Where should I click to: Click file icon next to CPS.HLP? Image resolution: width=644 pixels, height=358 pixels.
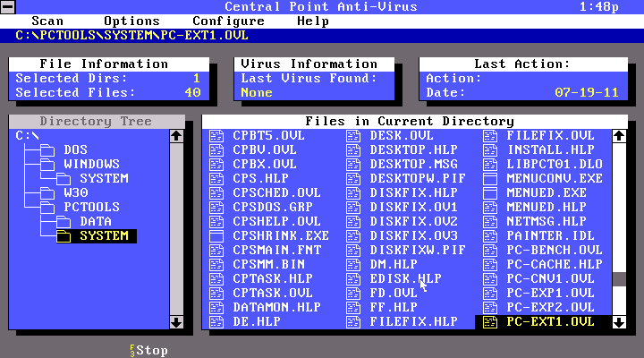click(216, 179)
